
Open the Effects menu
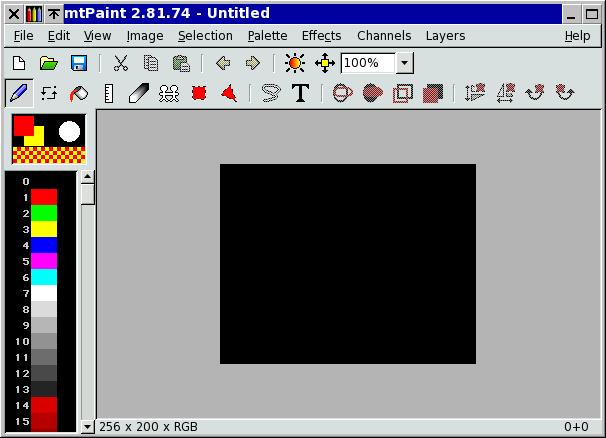321,35
